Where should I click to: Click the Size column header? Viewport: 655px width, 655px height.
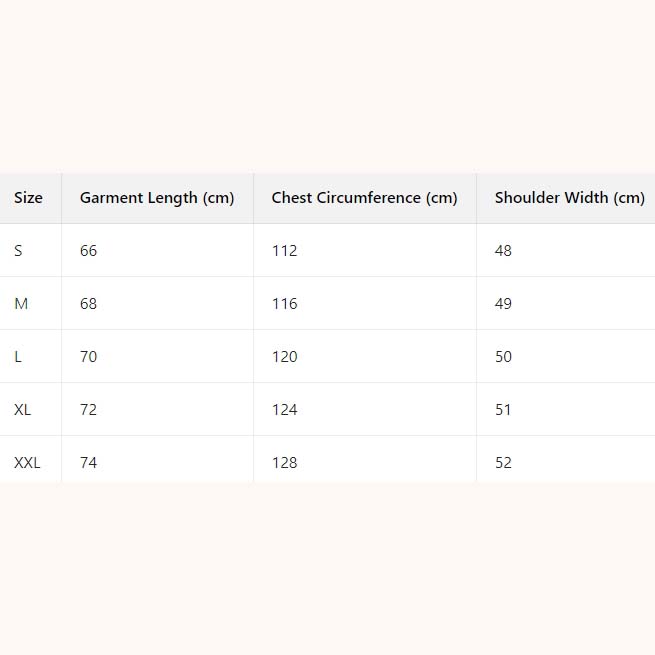tap(28, 198)
